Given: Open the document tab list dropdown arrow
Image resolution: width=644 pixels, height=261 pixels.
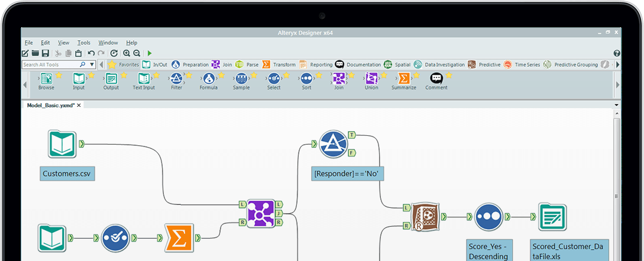Looking at the screenshot, I should coord(616,105).
